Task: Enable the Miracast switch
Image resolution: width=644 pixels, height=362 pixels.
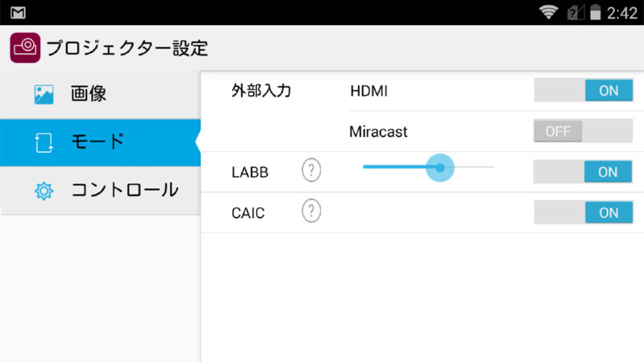Action: point(581,131)
